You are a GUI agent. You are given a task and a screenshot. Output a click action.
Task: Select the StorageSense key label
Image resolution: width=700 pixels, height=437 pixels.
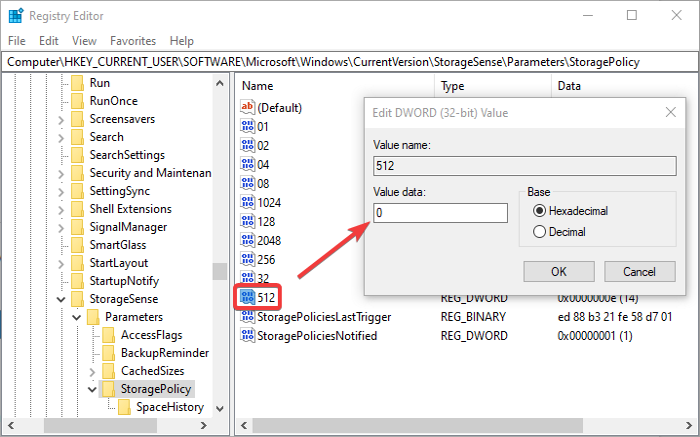pos(124,299)
